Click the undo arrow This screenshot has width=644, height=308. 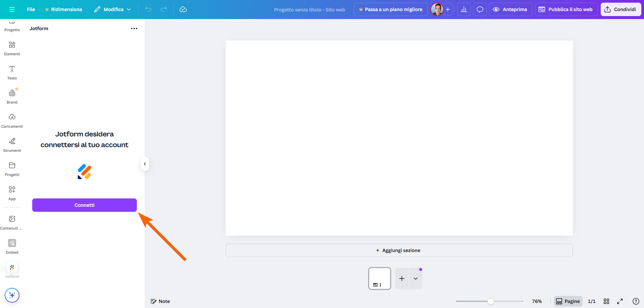point(148,9)
